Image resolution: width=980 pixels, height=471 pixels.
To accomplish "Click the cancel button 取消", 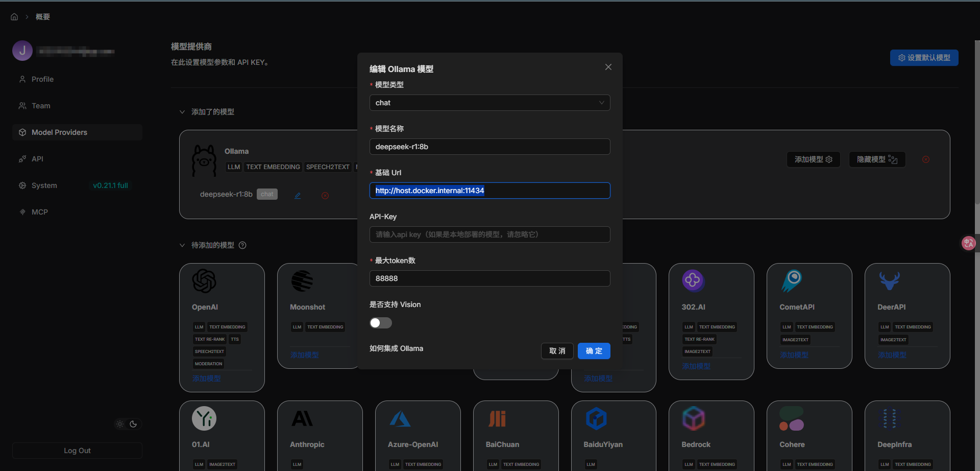I will (x=557, y=351).
